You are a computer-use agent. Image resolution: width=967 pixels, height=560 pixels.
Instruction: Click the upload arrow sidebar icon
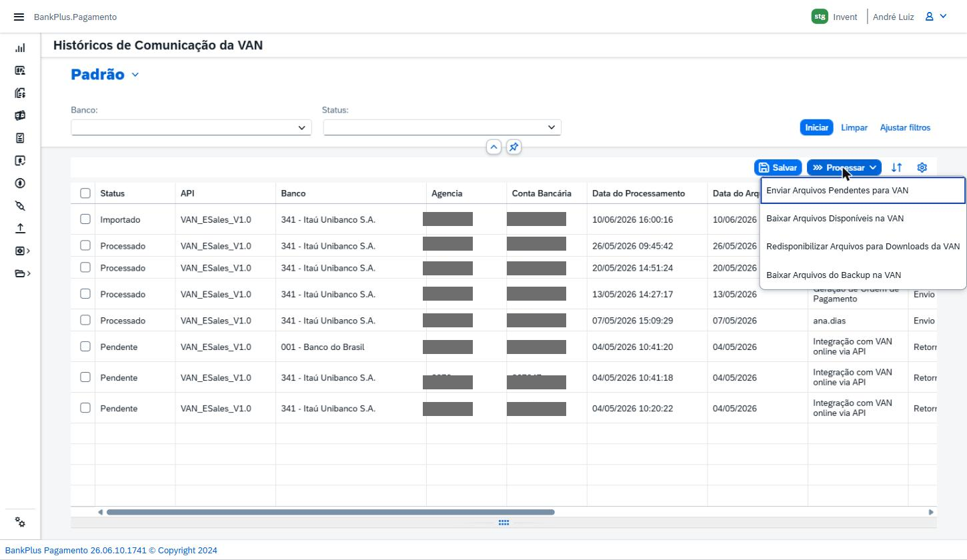[x=20, y=228]
